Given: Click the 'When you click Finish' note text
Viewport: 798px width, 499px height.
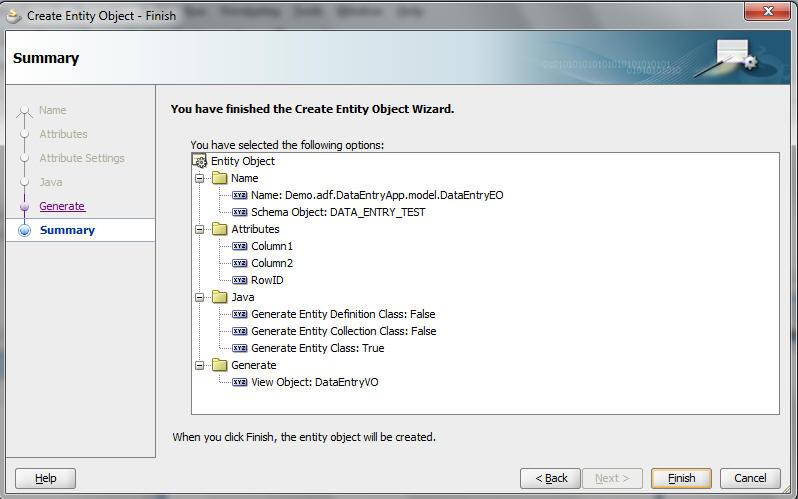Looking at the screenshot, I should 304,437.
